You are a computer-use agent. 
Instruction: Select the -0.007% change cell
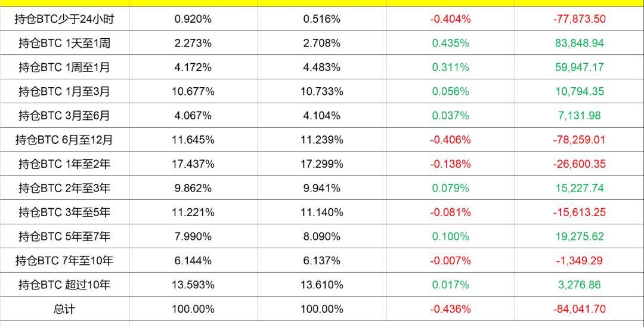tap(451, 261)
